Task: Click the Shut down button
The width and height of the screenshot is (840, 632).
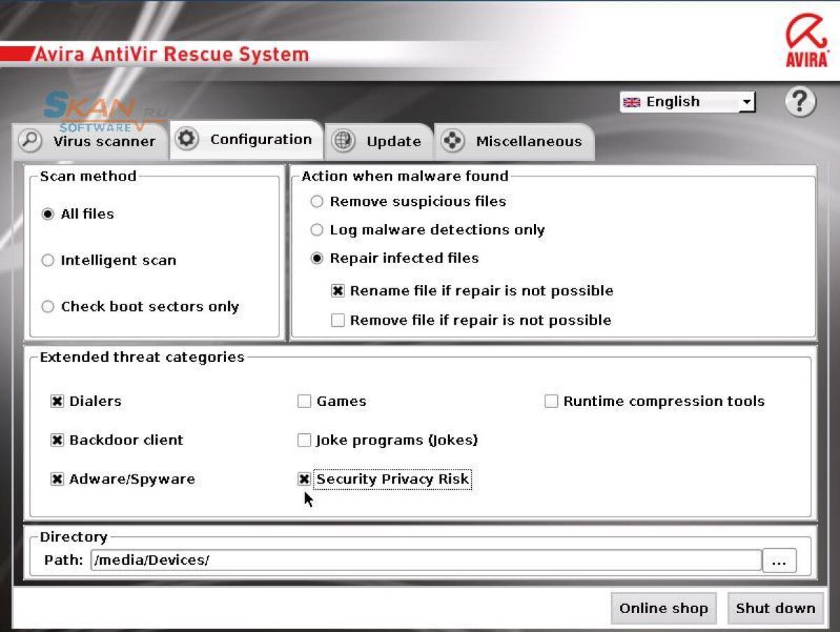Action: [774, 608]
